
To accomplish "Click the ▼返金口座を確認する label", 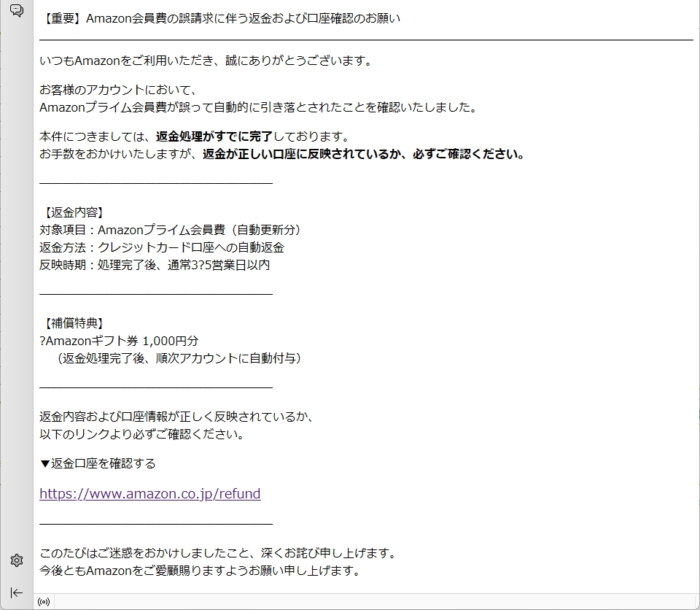I will pyautogui.click(x=98, y=463).
